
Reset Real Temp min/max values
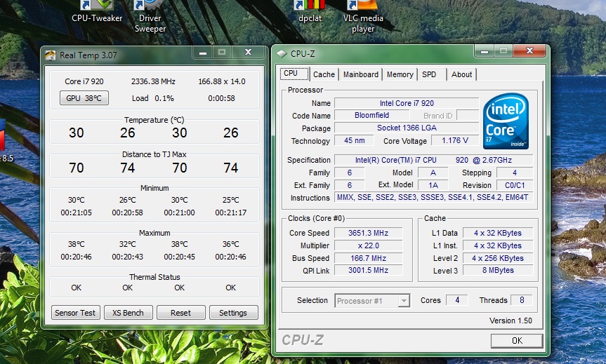pyautogui.click(x=180, y=313)
